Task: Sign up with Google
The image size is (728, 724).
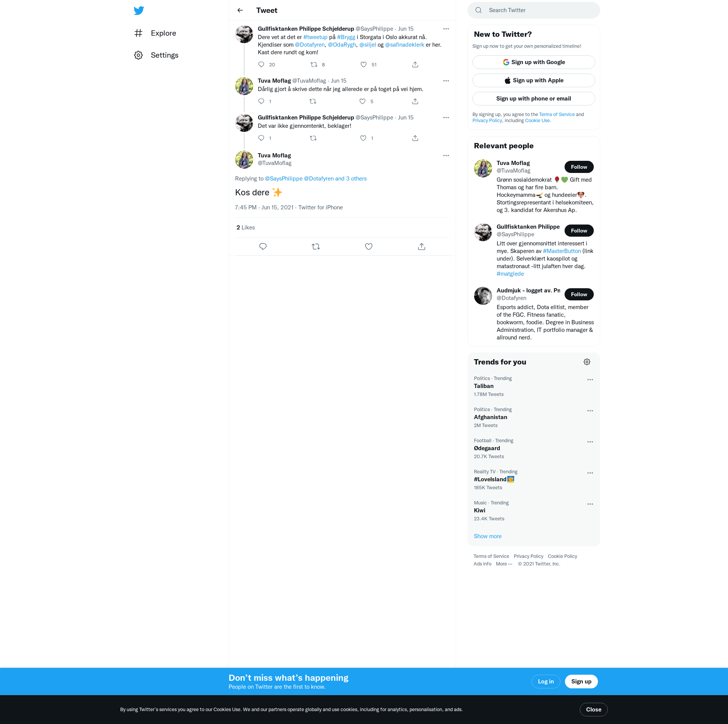Action: click(534, 62)
